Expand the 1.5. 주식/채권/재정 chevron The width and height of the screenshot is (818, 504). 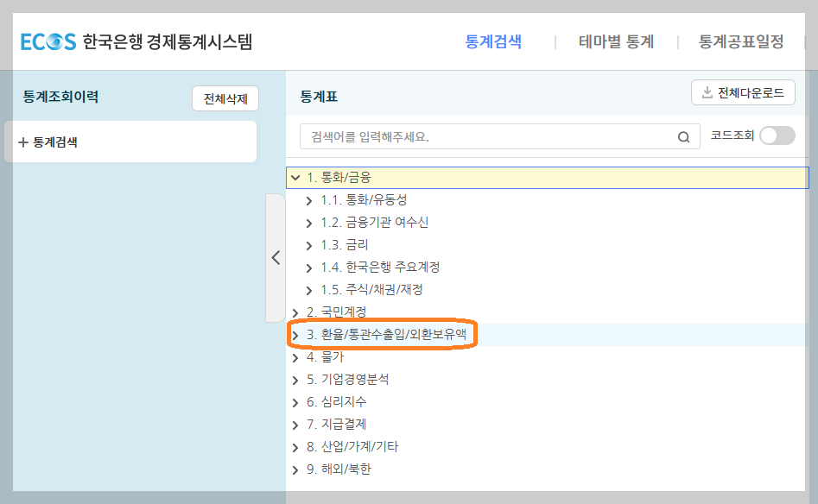tap(309, 290)
